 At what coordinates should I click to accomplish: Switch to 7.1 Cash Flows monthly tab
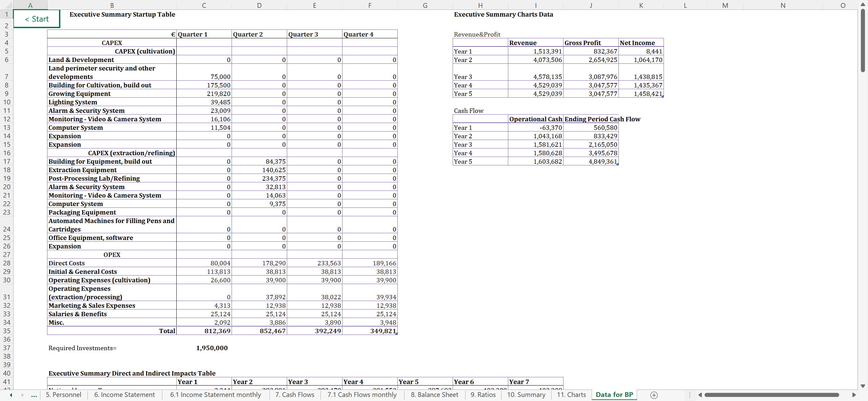point(362,395)
